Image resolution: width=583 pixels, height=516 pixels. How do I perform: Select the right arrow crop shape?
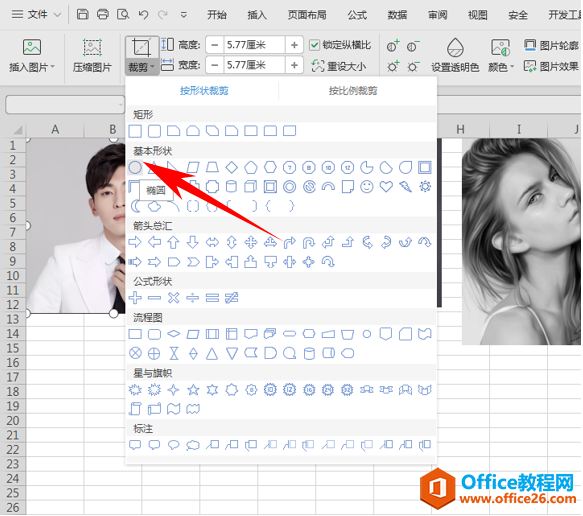click(135, 242)
